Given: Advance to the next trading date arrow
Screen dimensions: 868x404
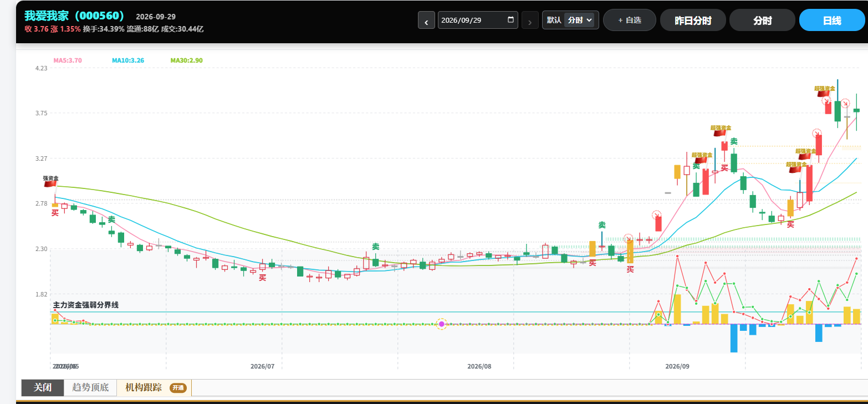Looking at the screenshot, I should tap(530, 21).
